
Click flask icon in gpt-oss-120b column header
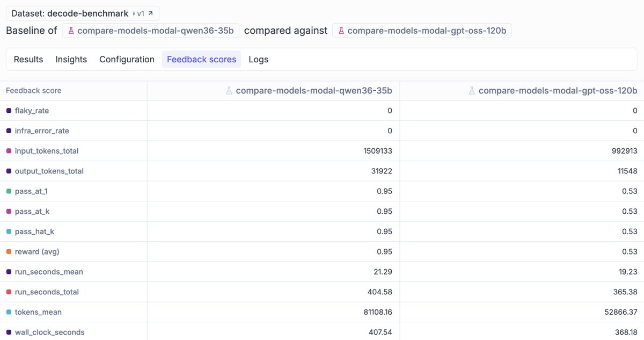(x=472, y=91)
